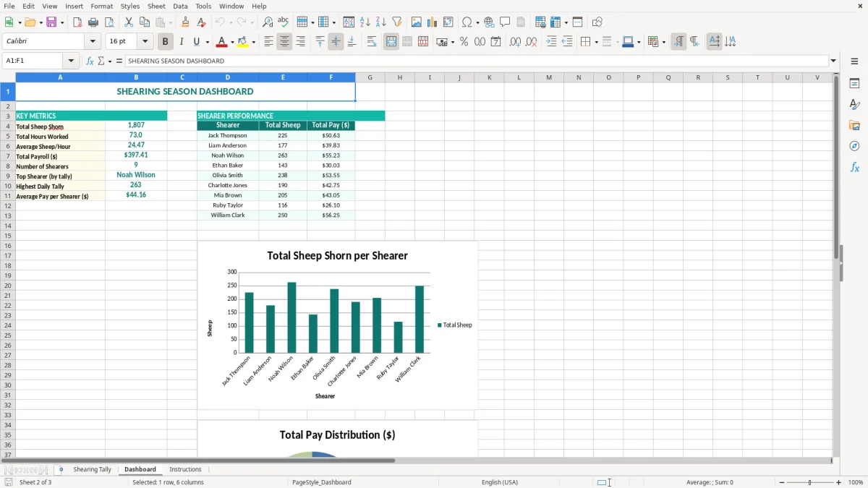The height and width of the screenshot is (488, 868).
Task: Toggle Center Horizontally alignment
Action: [x=284, y=42]
